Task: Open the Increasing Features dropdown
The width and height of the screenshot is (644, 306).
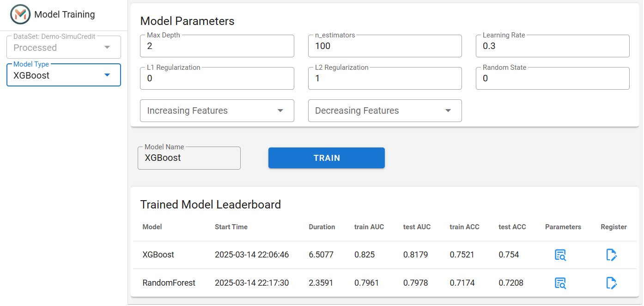Action: (217, 111)
